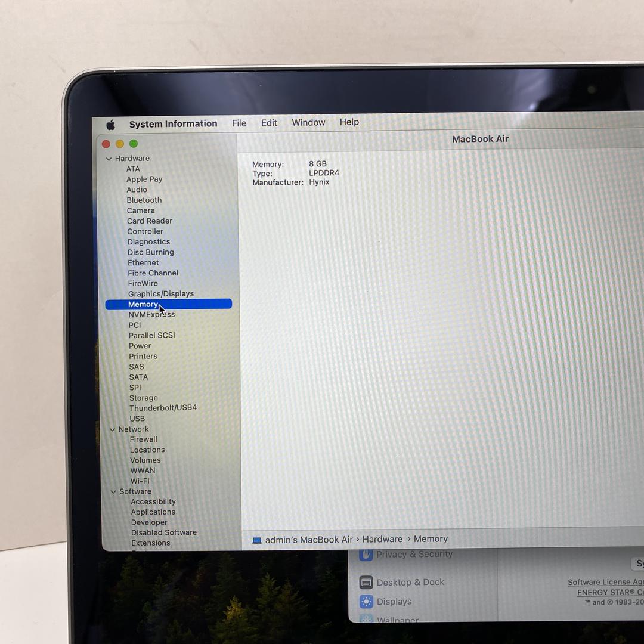The image size is (644, 644).
Task: Select Audio in the sidebar
Action: pyautogui.click(x=137, y=190)
